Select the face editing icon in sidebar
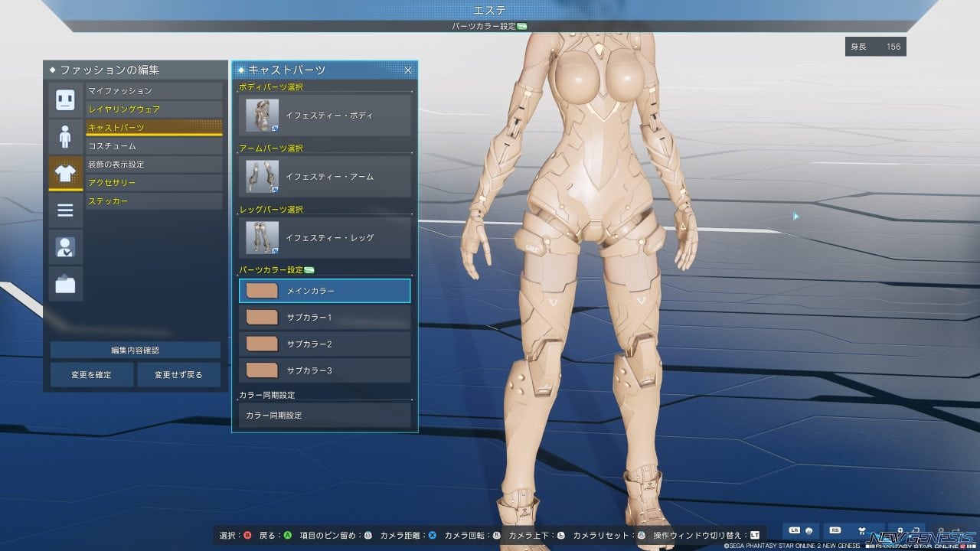The width and height of the screenshot is (980, 551). coord(66,99)
